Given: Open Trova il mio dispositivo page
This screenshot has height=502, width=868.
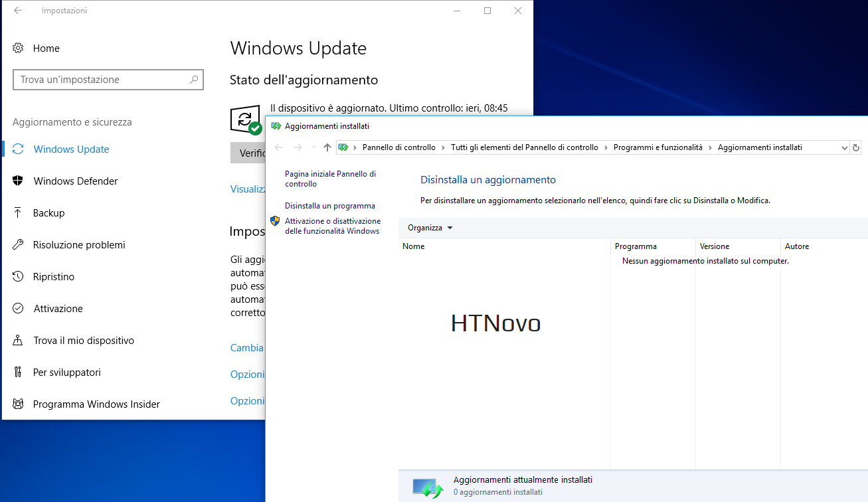Looking at the screenshot, I should [84, 341].
